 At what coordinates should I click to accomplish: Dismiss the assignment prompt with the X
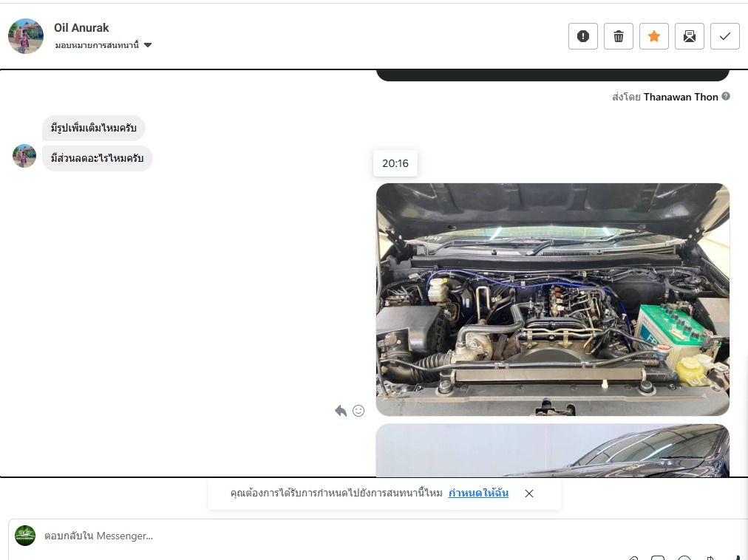tap(529, 494)
